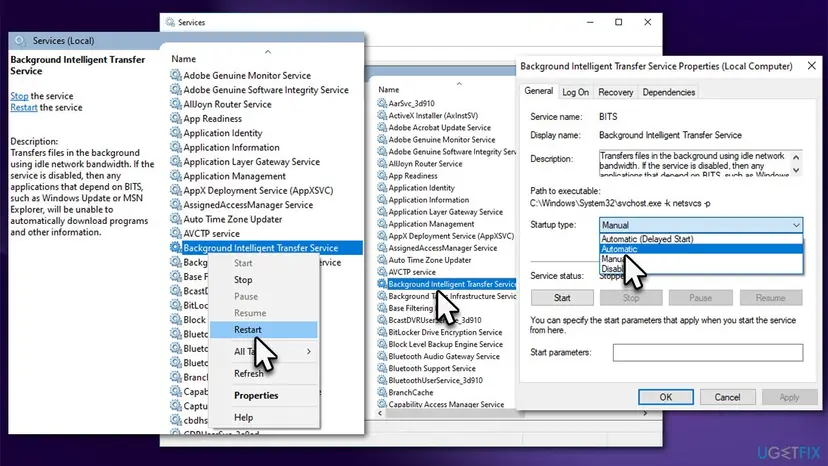Choose Help in context menu
828x466 pixels.
point(264,417)
